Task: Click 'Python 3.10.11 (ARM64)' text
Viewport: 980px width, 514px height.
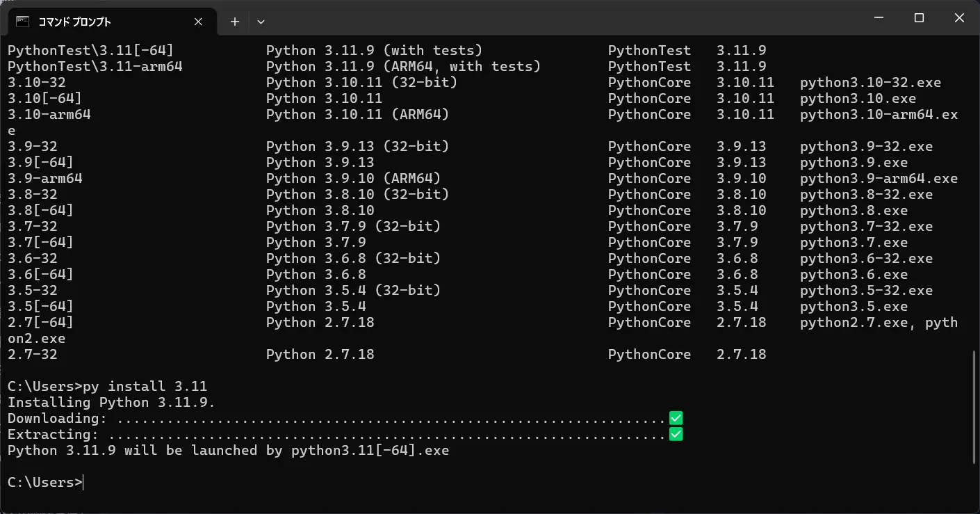Action: pos(357,114)
